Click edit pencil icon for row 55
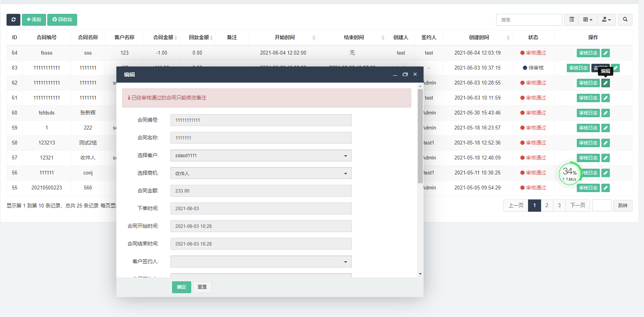 (x=605, y=188)
